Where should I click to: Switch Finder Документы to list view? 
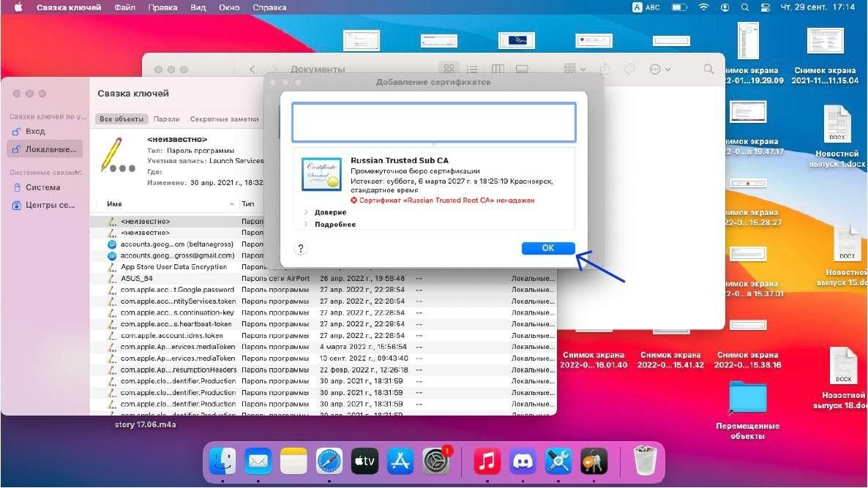[x=471, y=69]
